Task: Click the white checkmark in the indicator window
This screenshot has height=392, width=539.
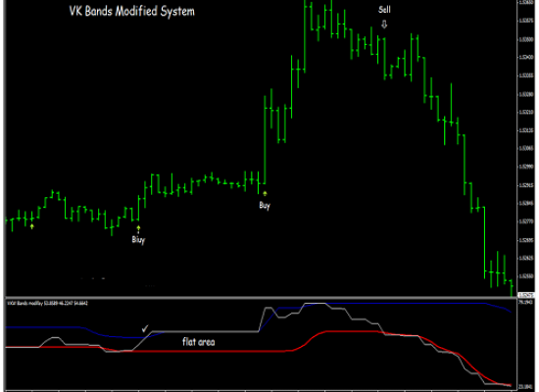Action: point(145,328)
